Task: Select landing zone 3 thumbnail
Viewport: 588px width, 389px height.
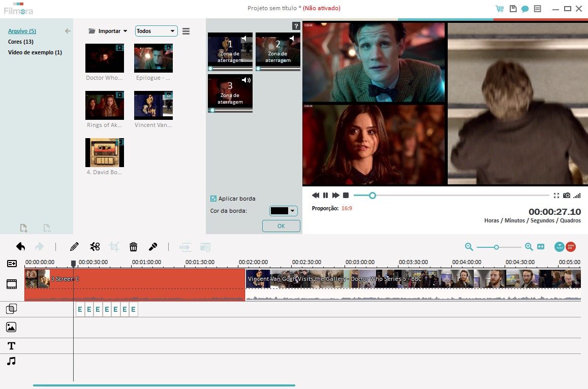Action: pos(230,93)
